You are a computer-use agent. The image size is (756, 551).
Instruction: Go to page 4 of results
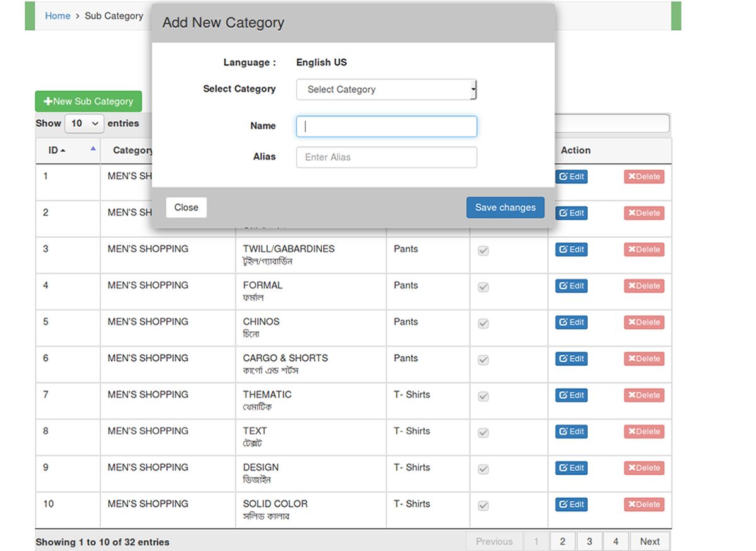(616, 542)
